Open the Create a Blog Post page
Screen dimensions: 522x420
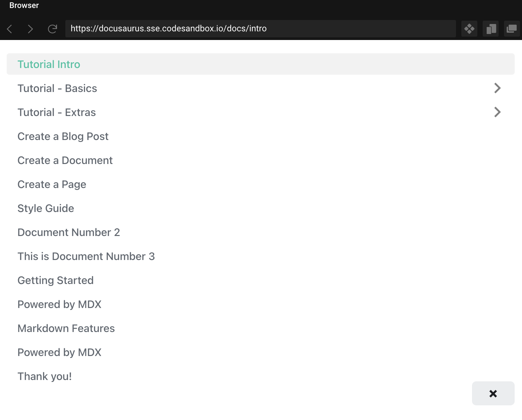63,136
